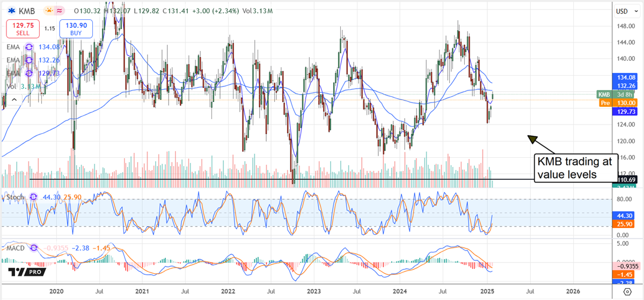Click the orange sun market-status icon
644x300 pixels.
[x=48, y=10]
